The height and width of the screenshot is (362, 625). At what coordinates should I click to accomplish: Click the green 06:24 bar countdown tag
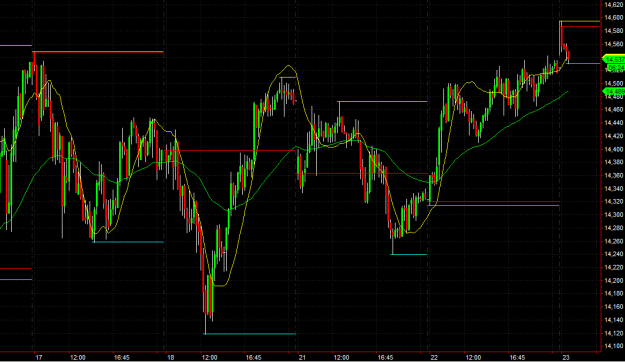pyautogui.click(x=615, y=68)
